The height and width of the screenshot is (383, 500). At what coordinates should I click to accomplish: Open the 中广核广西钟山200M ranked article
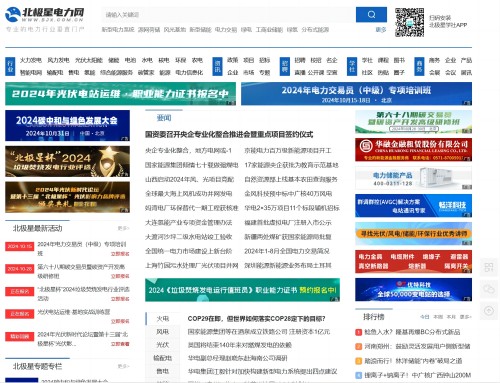pyautogui.click(x=418, y=375)
